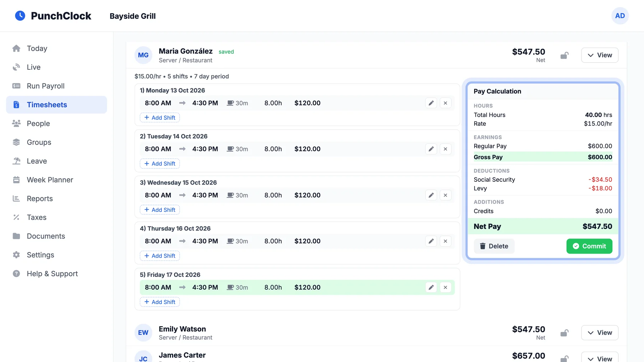Toggle the lock for Maria González timesheet
This screenshot has width=644, height=362.
[564, 55]
